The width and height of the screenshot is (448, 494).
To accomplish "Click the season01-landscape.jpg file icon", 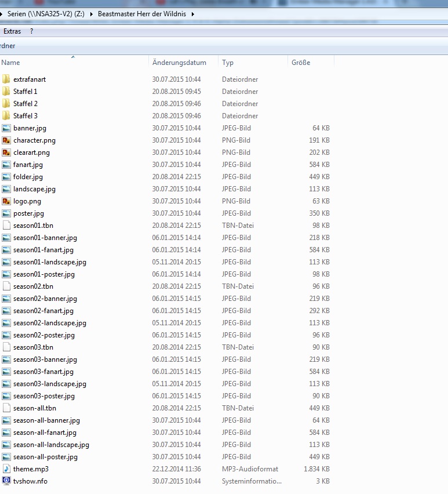I will (6, 262).
